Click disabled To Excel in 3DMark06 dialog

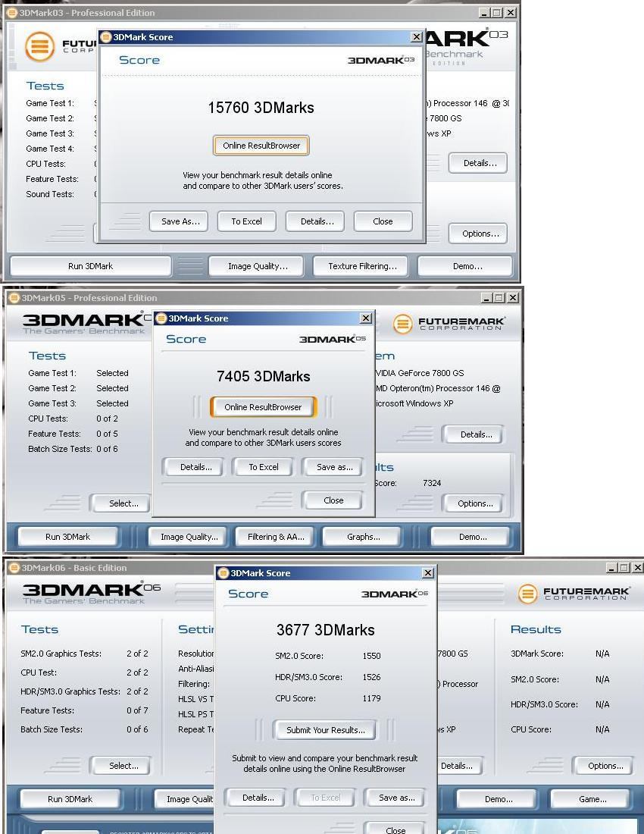click(326, 798)
